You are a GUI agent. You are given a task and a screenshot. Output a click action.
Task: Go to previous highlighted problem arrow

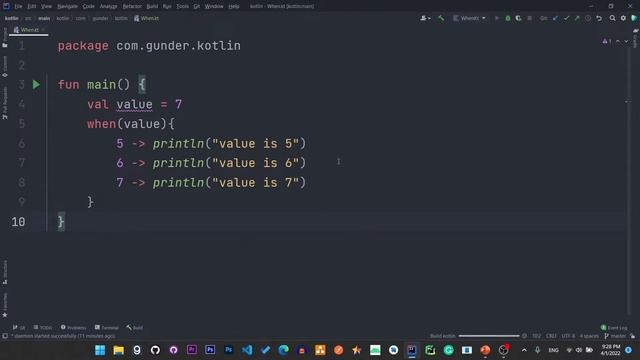tap(618, 41)
